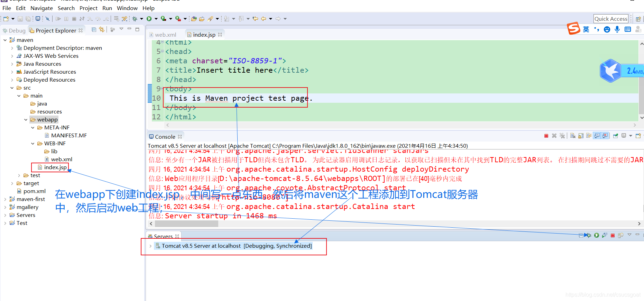Expand the Java Resources node
This screenshot has height=301, width=644.
pos(12,64)
